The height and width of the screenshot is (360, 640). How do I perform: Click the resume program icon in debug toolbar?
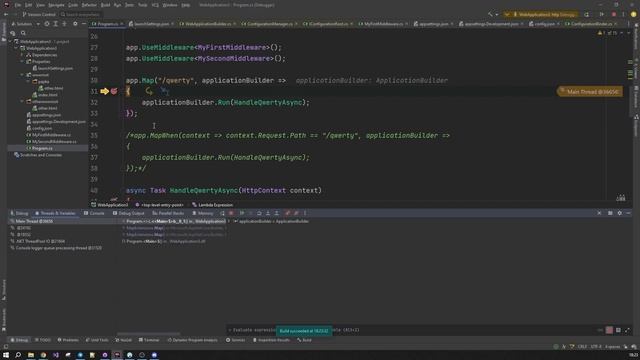pos(242,213)
